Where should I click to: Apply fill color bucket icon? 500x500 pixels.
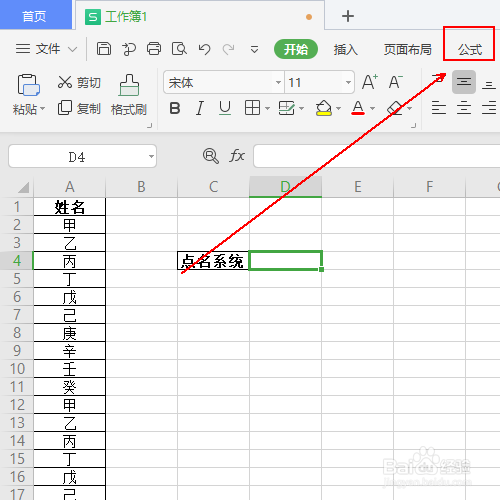(324, 108)
